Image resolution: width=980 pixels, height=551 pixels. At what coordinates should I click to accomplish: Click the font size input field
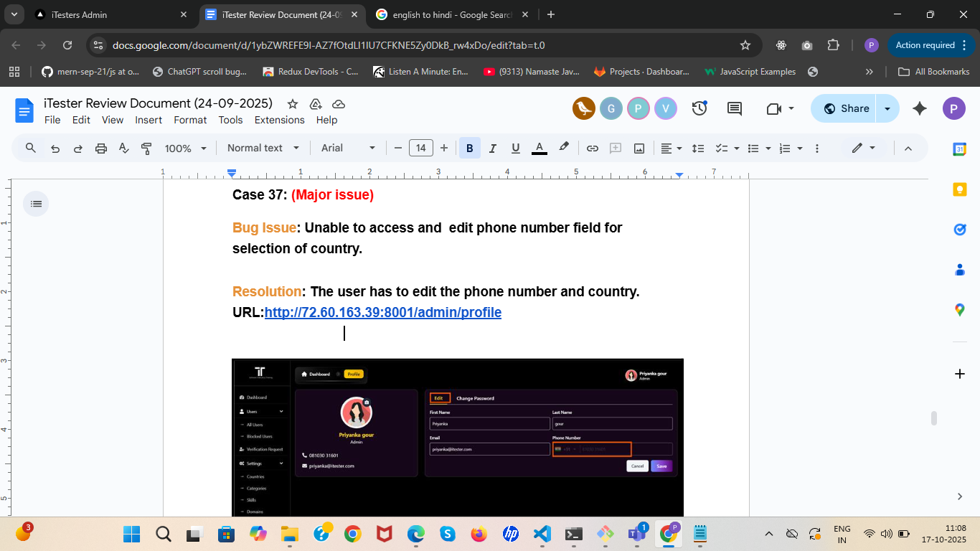click(420, 149)
